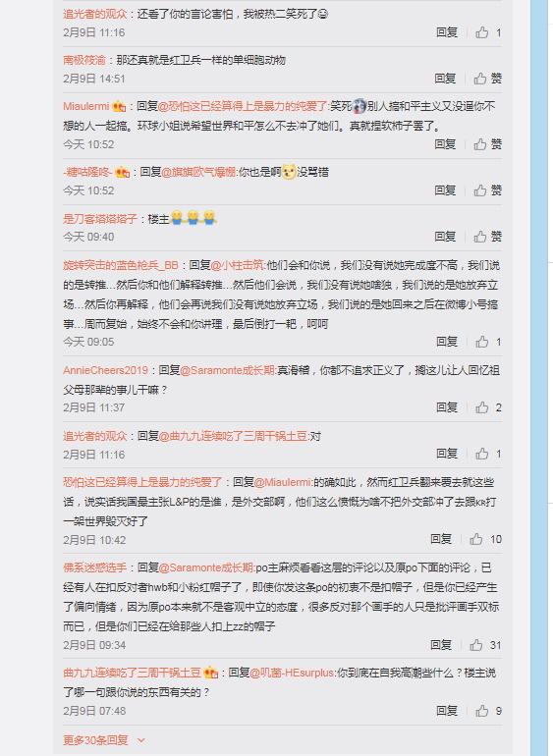Image resolution: width=553 pixels, height=756 pixels.
Task: Click thumbs-up on 是刀客塔塔塔子's comment
Action: point(487,237)
